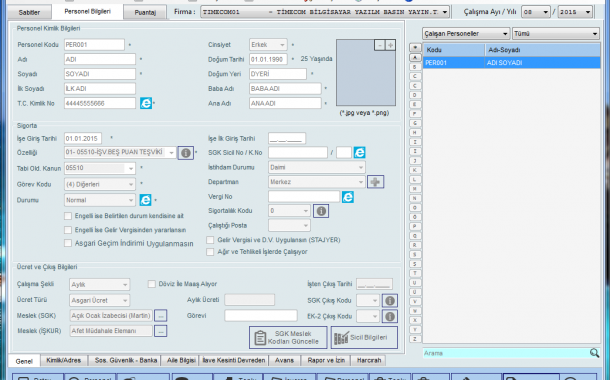Open the Cinsiyet dropdown
Screen dimensions: 610x380
point(268,45)
